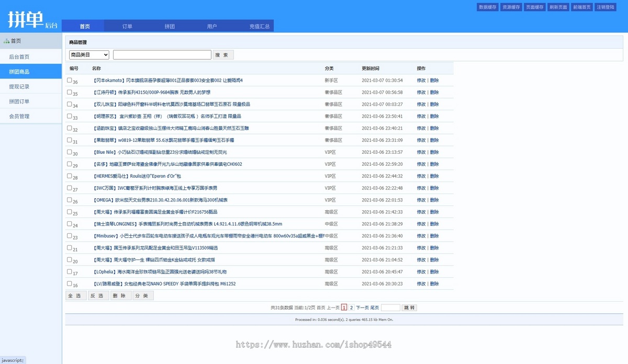Select 拼团商品 in the sidebar
This screenshot has height=364, width=628.
(31, 72)
